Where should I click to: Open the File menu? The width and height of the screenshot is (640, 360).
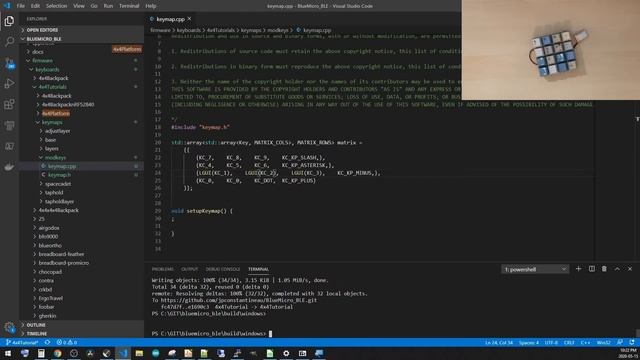(x=20, y=6)
